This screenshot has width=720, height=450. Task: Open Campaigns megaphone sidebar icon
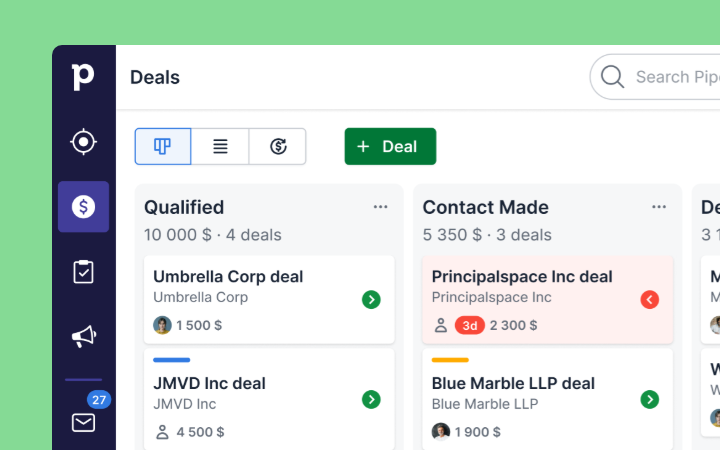pyautogui.click(x=83, y=337)
